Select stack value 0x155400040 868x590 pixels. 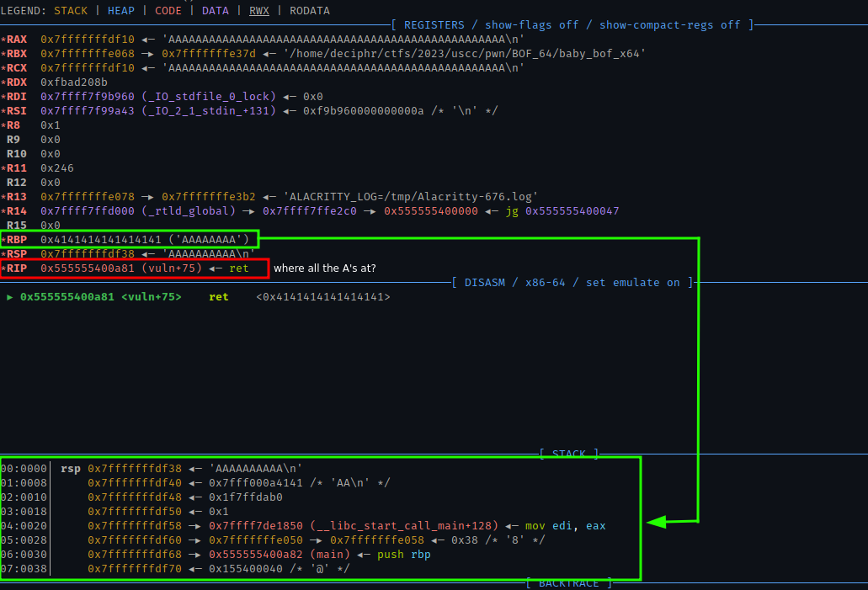click(x=246, y=569)
